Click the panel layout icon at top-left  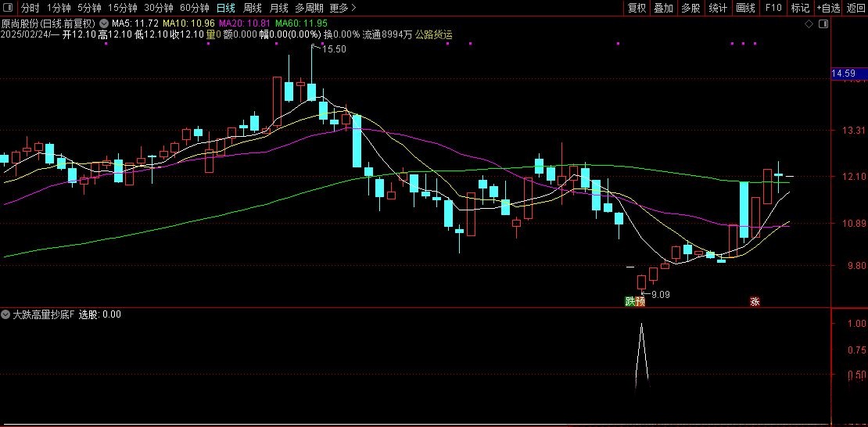[9, 8]
